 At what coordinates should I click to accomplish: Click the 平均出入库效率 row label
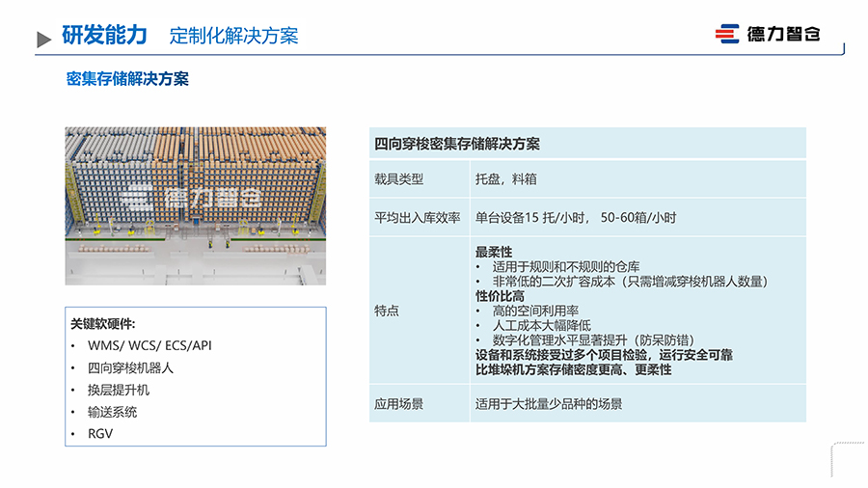point(418,218)
